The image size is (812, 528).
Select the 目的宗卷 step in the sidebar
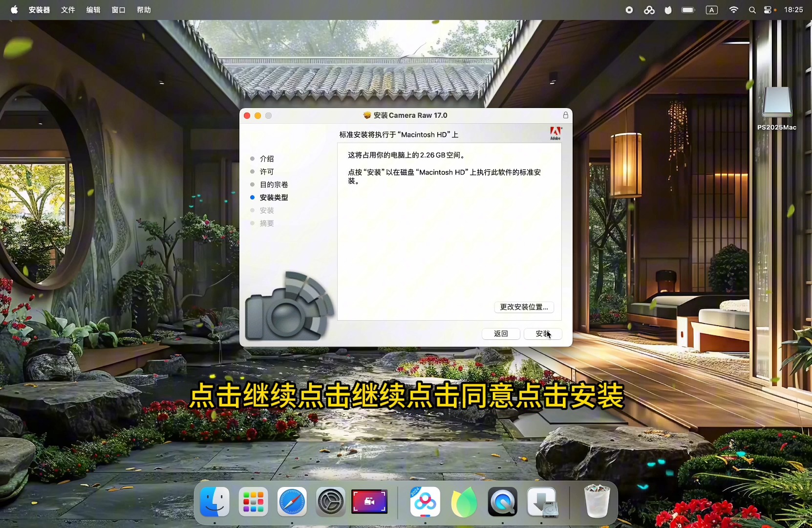(x=274, y=185)
